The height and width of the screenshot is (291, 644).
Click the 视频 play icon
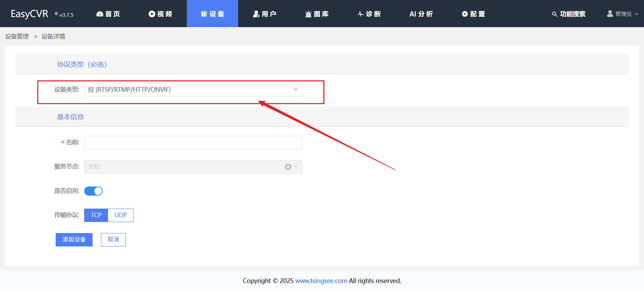click(152, 14)
